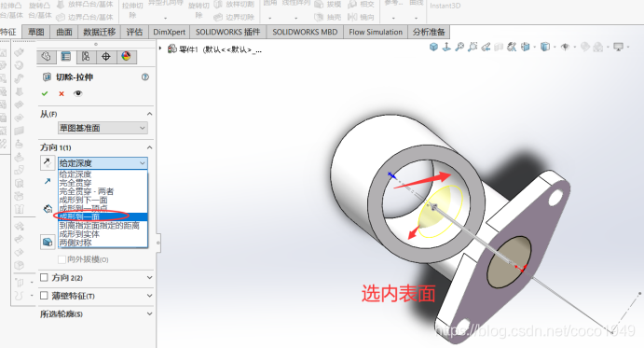
Task: Switch to the SOLIDWORKS 插件 tab
Action: click(x=228, y=32)
